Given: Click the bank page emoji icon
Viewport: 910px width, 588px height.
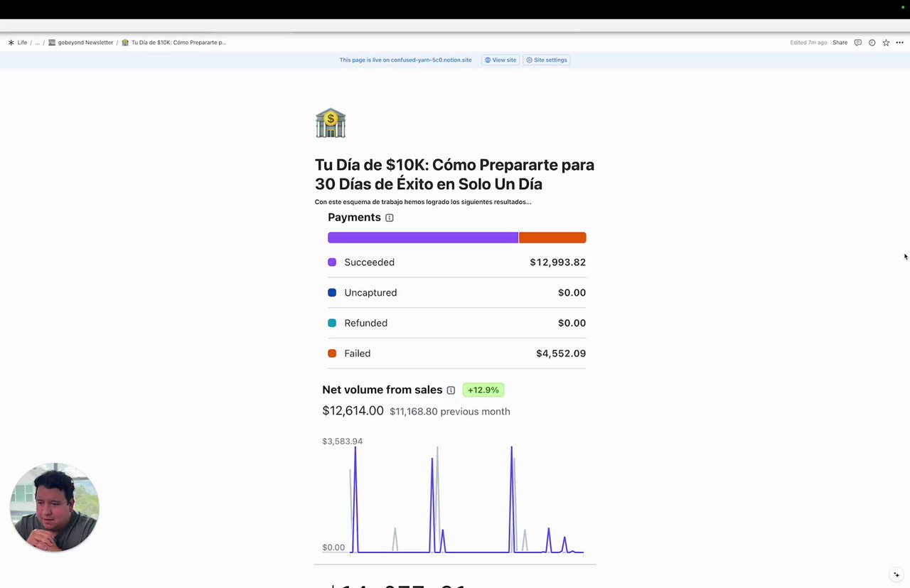Looking at the screenshot, I should tap(331, 123).
